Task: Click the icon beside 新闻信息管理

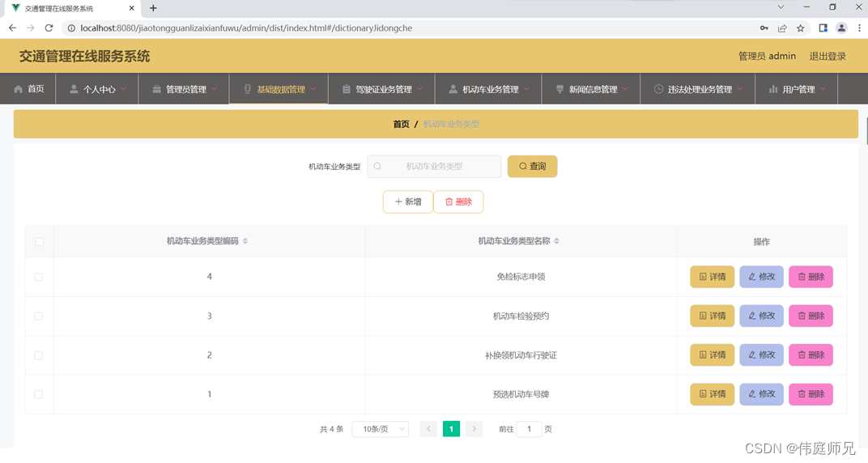Action: pos(560,89)
